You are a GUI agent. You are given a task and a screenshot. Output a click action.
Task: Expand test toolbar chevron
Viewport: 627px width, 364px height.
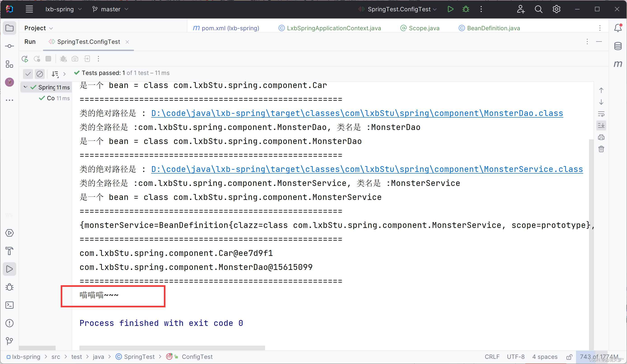65,74
